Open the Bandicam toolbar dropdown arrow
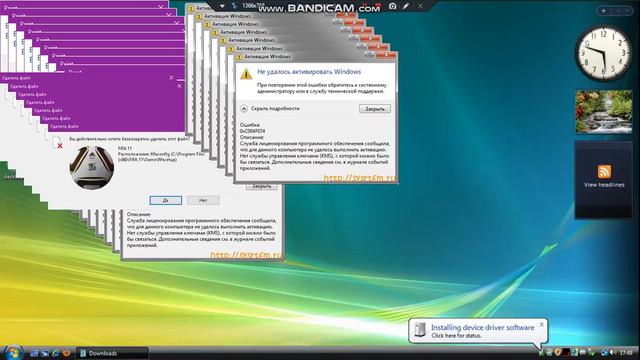Screen dimensions: 640x360 [222, 6]
